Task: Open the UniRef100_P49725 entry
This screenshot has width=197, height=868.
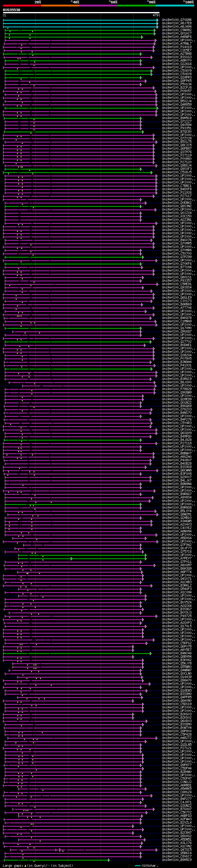Action: (177, 616)
